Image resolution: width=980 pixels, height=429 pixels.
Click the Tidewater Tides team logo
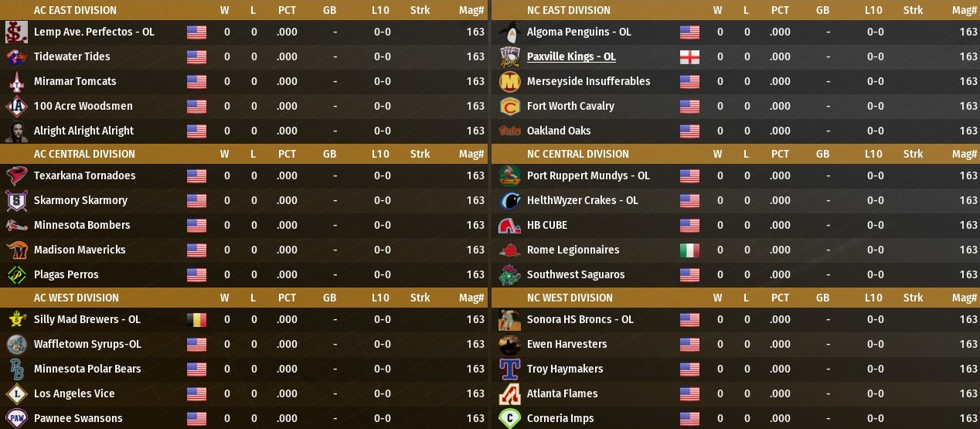click(16, 56)
